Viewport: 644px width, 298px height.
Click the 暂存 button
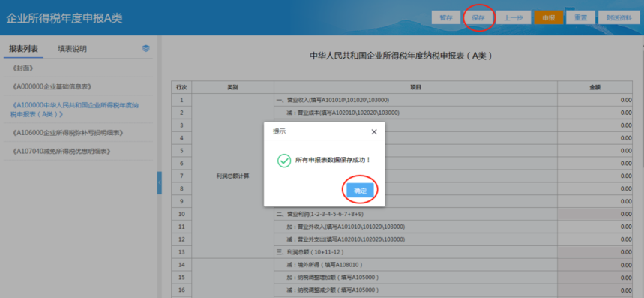click(446, 18)
